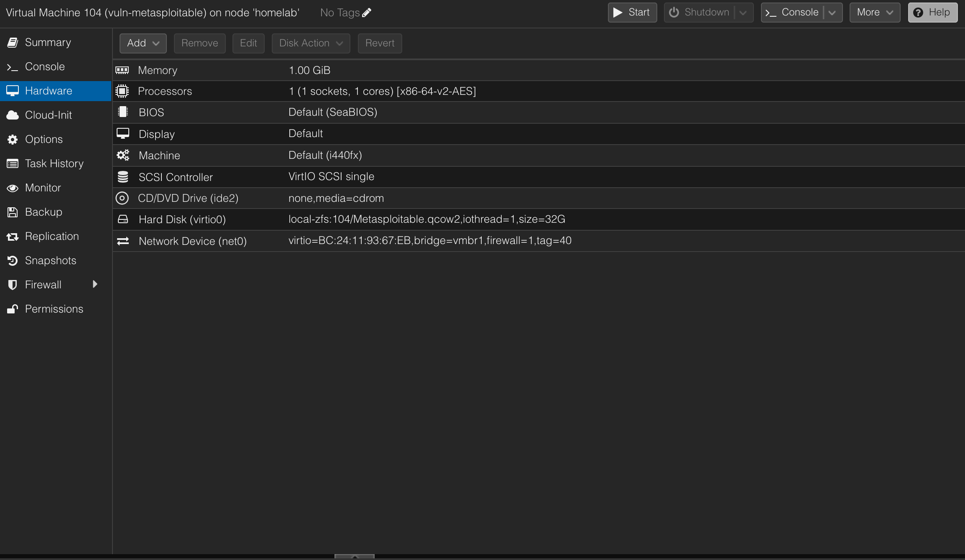Click the Hardware monitor icon in sidebar
965x560 pixels.
pyautogui.click(x=13, y=91)
